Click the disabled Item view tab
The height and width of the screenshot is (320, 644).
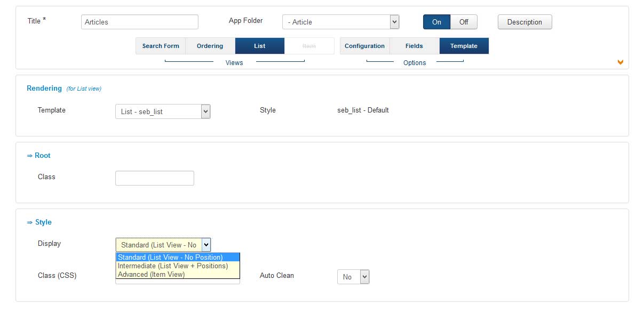(x=309, y=46)
